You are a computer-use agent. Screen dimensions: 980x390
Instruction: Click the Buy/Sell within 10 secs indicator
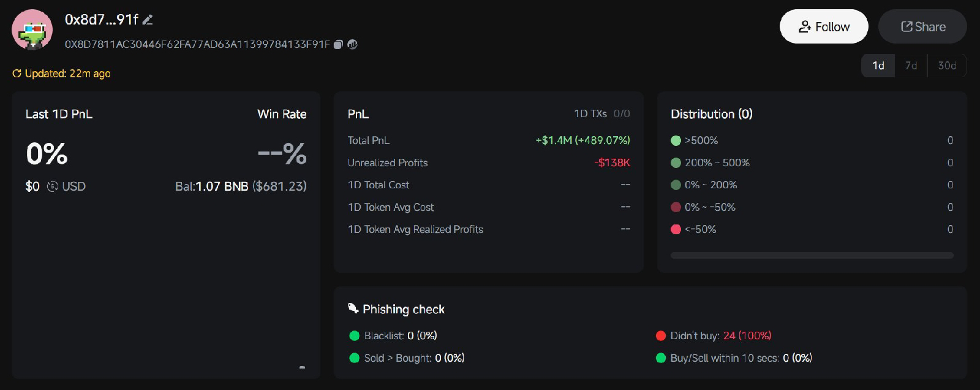[661, 358]
